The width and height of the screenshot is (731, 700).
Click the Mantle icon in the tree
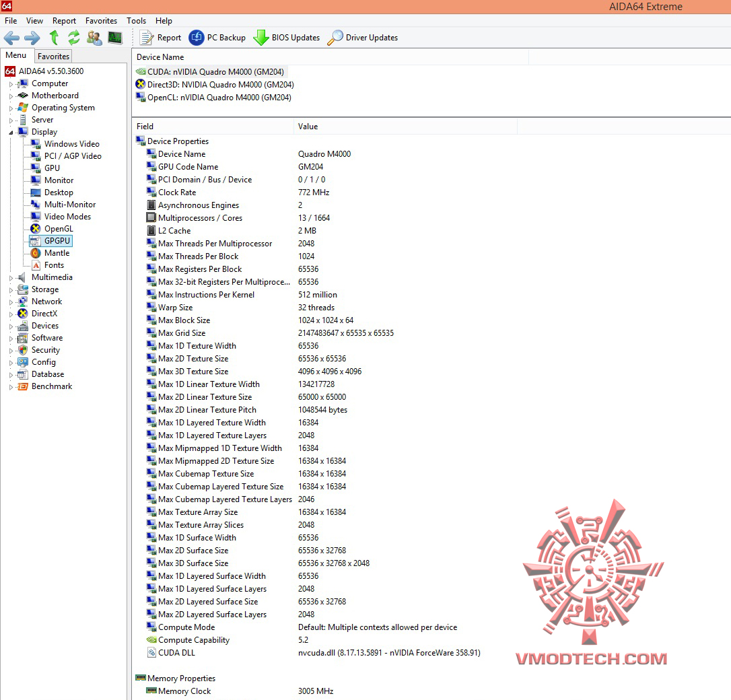[x=36, y=253]
